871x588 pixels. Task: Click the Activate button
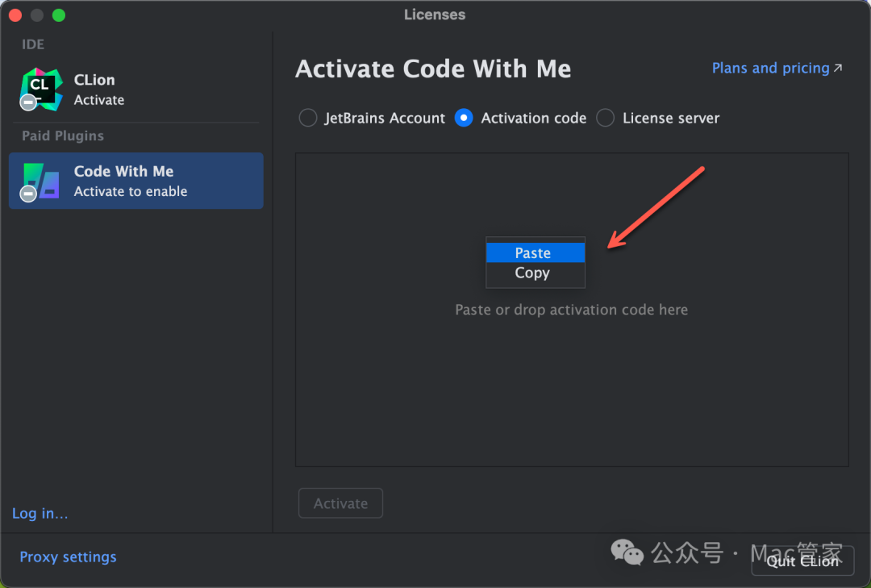point(340,503)
